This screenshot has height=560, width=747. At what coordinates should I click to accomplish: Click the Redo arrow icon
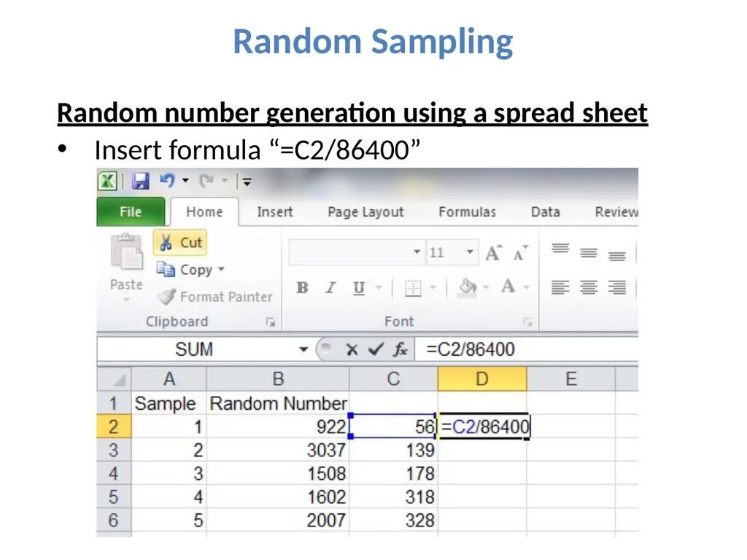[x=206, y=181]
